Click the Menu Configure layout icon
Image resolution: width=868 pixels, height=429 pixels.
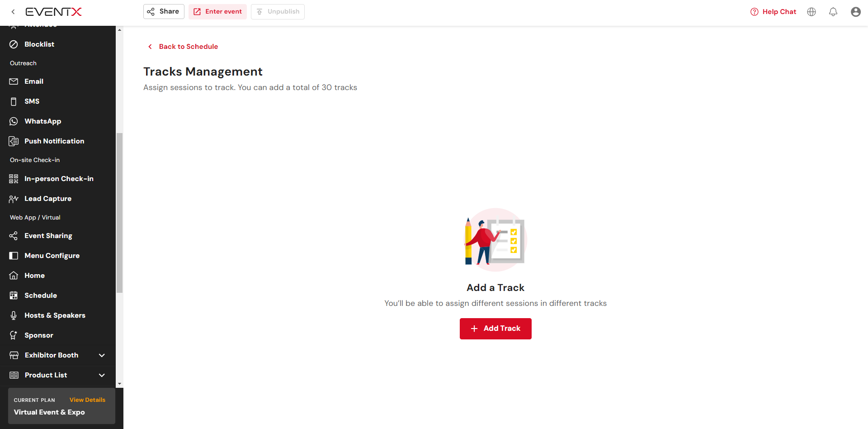tap(14, 256)
